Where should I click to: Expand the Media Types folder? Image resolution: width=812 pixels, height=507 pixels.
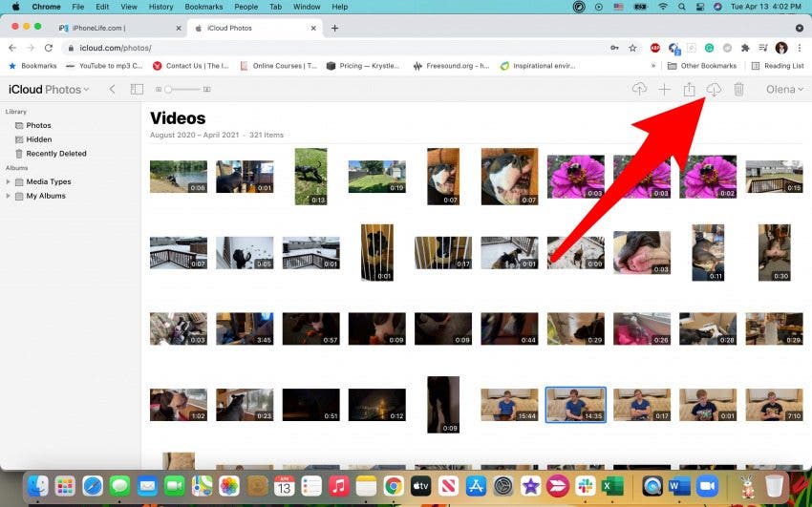tap(8, 181)
